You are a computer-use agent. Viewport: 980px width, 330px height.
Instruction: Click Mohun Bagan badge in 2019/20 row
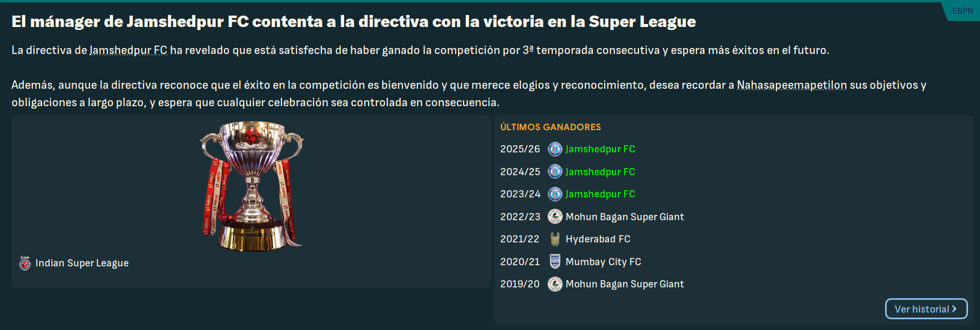pyautogui.click(x=555, y=284)
